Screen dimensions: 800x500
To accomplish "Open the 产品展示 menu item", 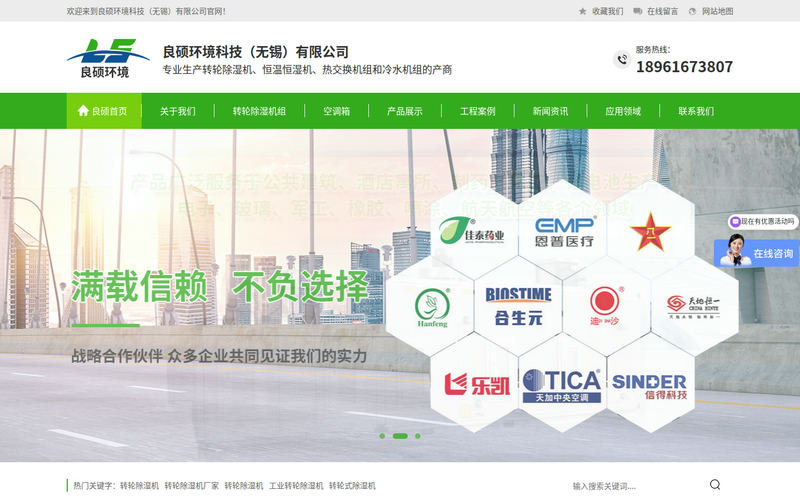I will point(405,111).
